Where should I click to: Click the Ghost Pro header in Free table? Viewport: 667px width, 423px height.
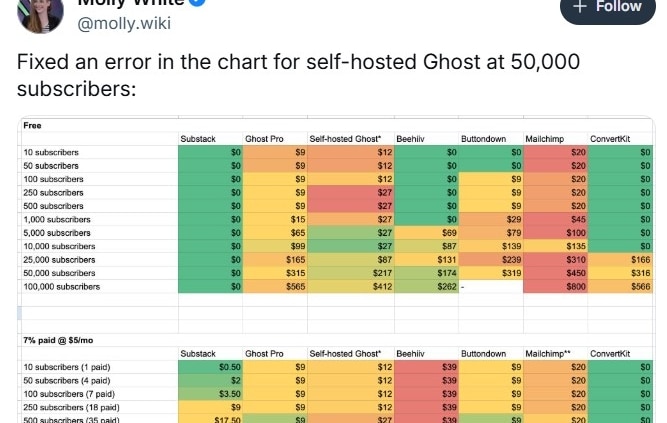tap(264, 139)
